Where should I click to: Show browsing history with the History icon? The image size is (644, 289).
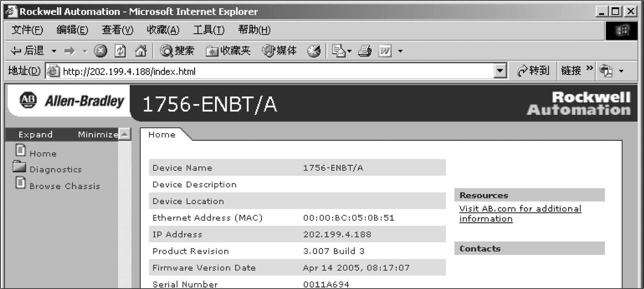(x=314, y=51)
